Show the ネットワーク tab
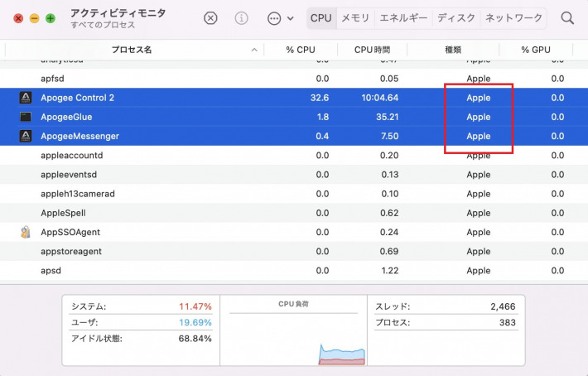Screen dimensions: 588x376 (513, 17)
